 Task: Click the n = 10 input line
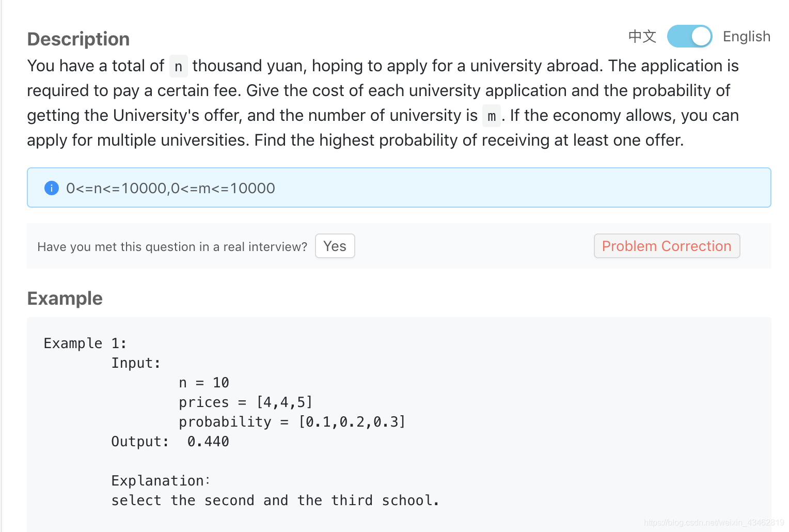pyautogui.click(x=204, y=383)
